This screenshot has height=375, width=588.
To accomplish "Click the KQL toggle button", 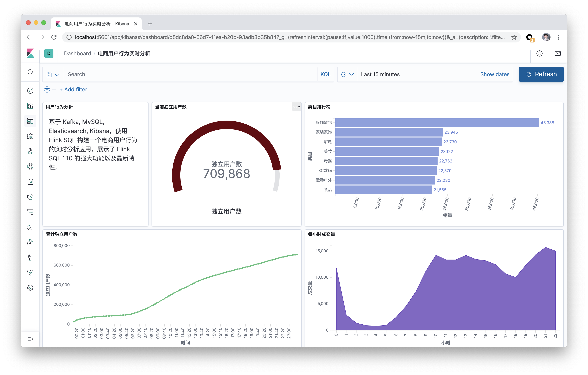I will pyautogui.click(x=326, y=74).
